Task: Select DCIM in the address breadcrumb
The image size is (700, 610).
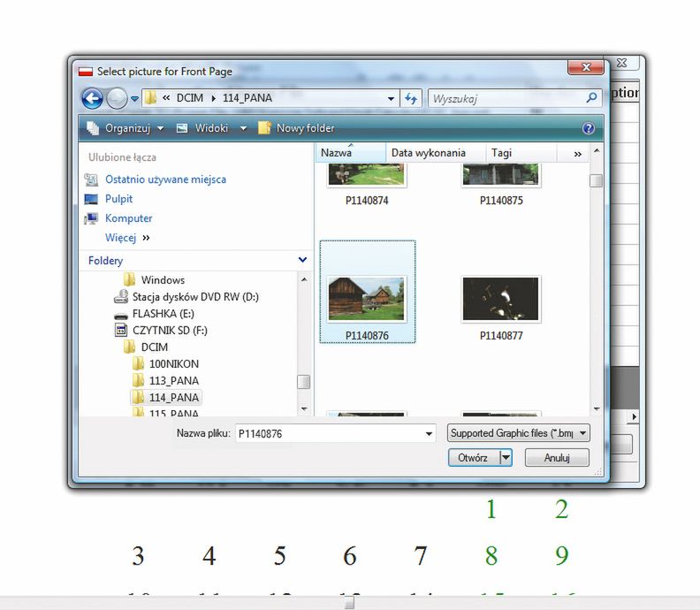Action: (x=190, y=98)
